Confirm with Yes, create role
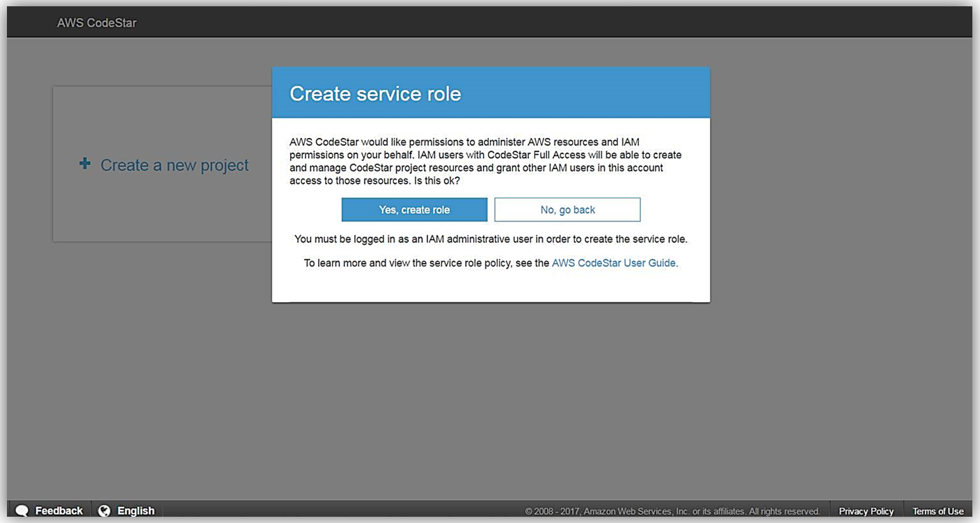This screenshot has width=980, height=523. pyautogui.click(x=414, y=210)
